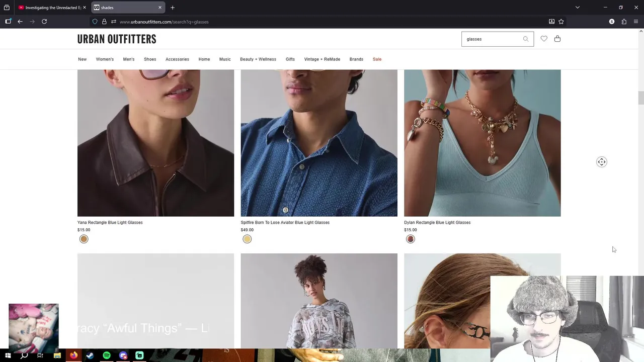Screen dimensions: 644x362
Task: Click the Urban Outfitters logo
Action: click(x=117, y=39)
